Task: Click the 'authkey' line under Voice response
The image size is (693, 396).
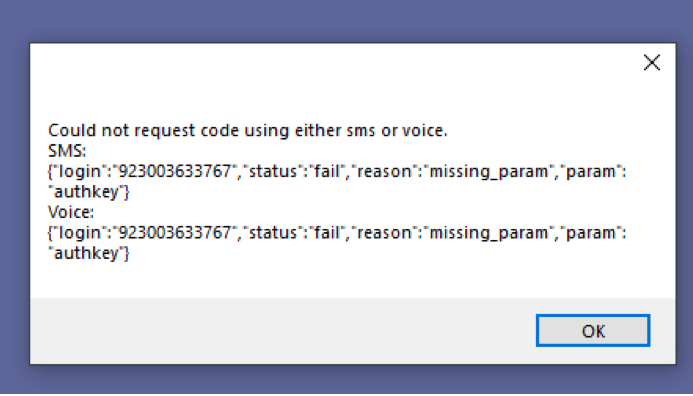Action: (89, 254)
